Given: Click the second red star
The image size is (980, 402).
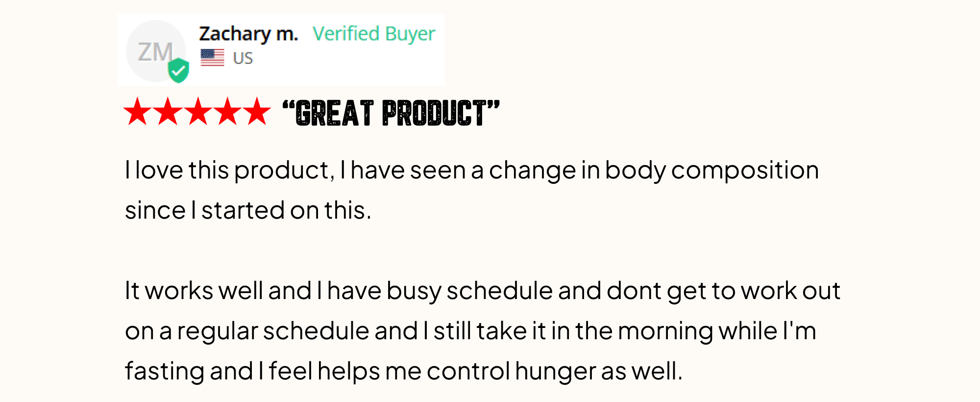Looking at the screenshot, I should click(168, 111).
